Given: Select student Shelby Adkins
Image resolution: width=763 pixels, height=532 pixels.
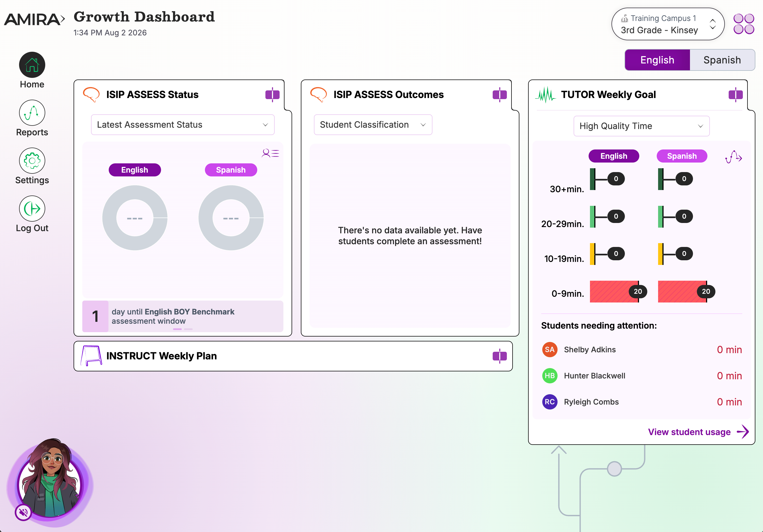Looking at the screenshot, I should (x=590, y=350).
